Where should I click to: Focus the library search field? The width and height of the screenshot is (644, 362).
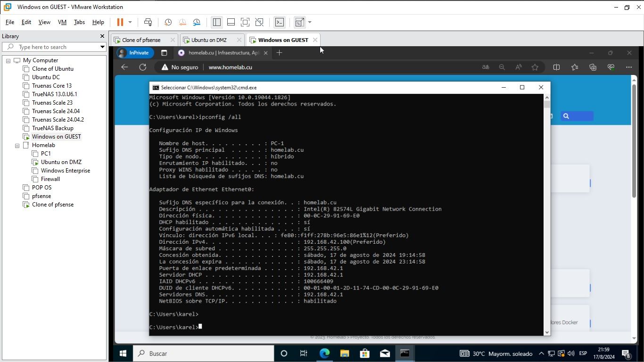tap(54, 47)
